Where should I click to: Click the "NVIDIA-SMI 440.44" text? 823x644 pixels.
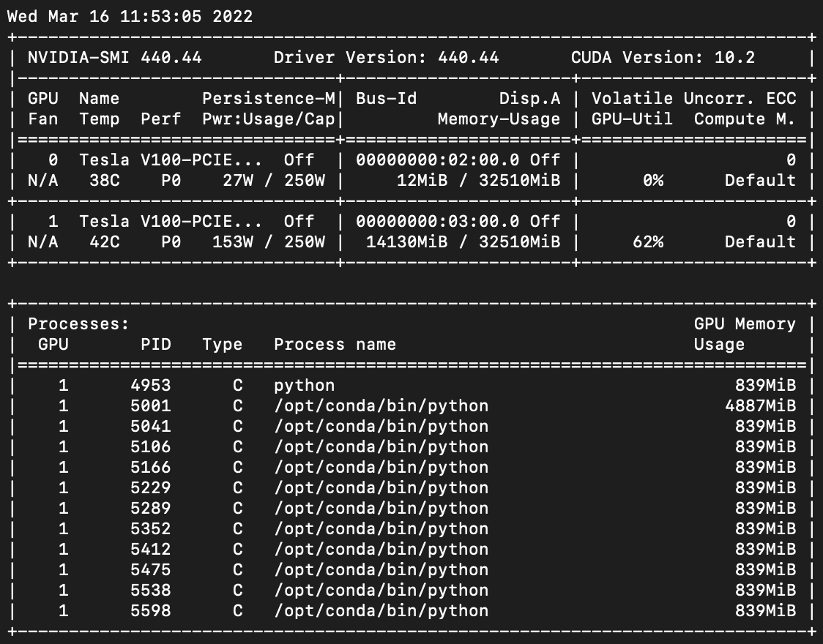[x=114, y=57]
